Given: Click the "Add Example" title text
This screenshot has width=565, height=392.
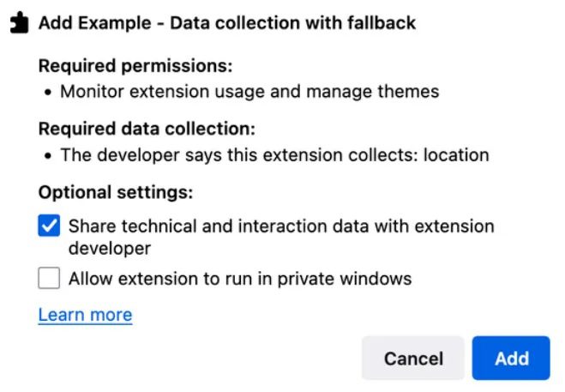Looking at the screenshot, I should tap(96, 23).
